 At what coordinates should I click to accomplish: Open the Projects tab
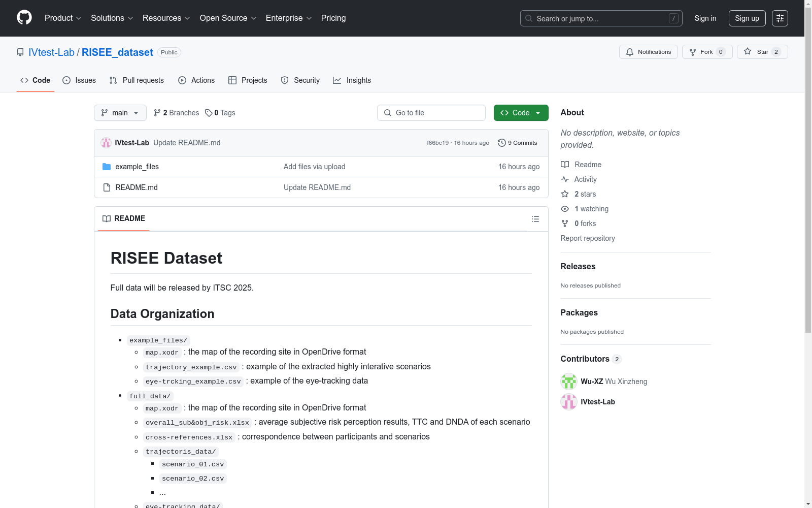coord(248,80)
